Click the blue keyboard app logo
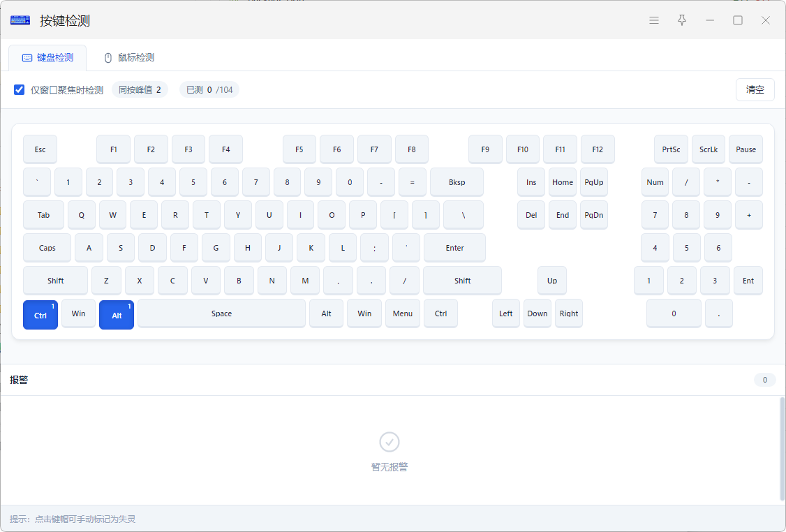Screen dimensions: 786x532 click(x=20, y=20)
